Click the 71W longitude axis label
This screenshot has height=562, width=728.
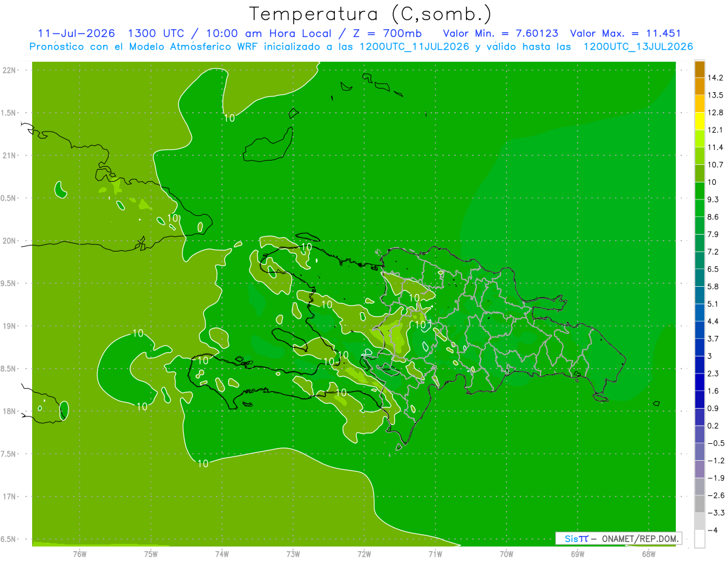pyautogui.click(x=435, y=554)
